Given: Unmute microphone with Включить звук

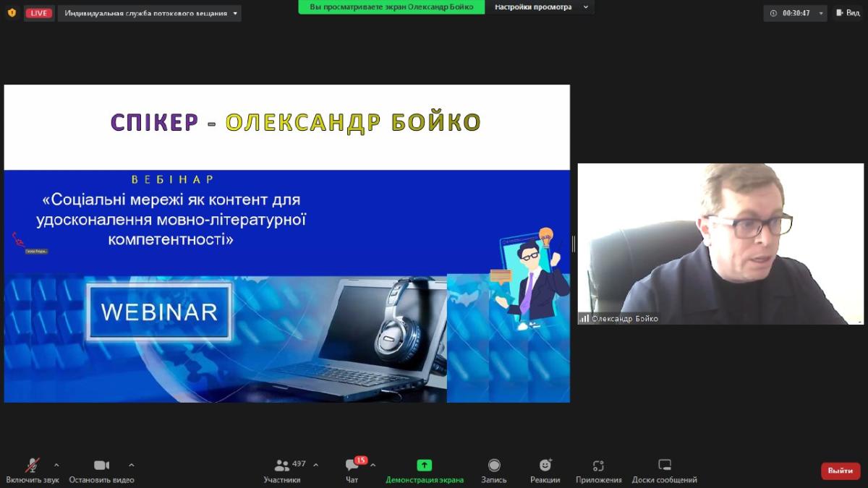Looking at the screenshot, I should (33, 471).
